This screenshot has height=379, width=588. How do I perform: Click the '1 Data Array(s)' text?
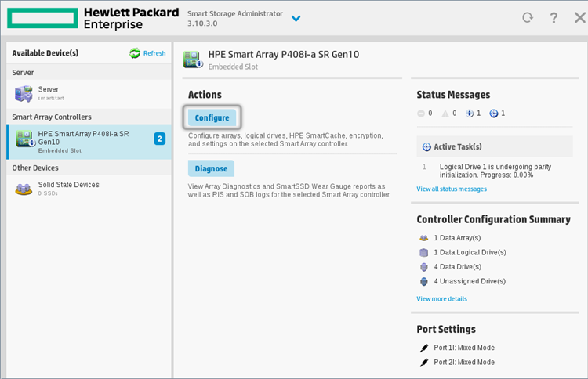(x=457, y=238)
